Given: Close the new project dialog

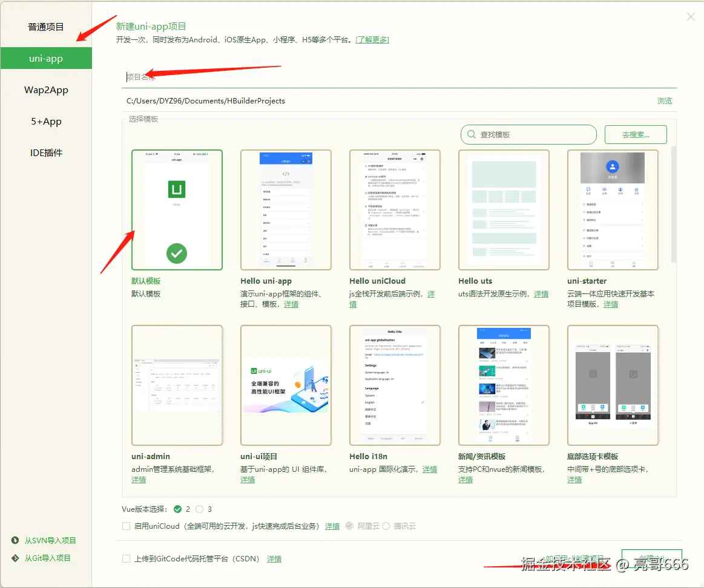Looking at the screenshot, I should [x=691, y=16].
